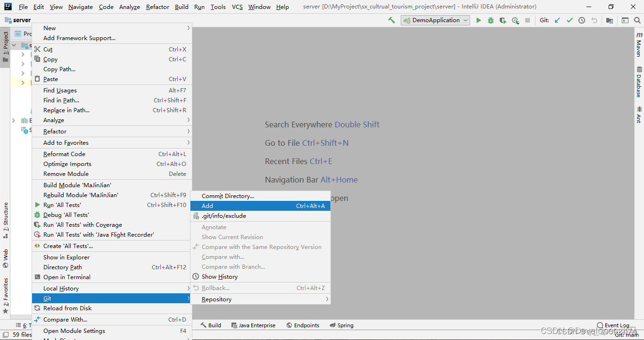644x340 pixels.
Task: Click Reformat Code
Action: 112,154
